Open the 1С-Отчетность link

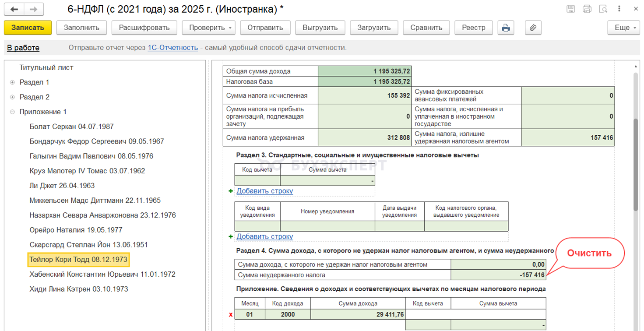[x=172, y=47]
